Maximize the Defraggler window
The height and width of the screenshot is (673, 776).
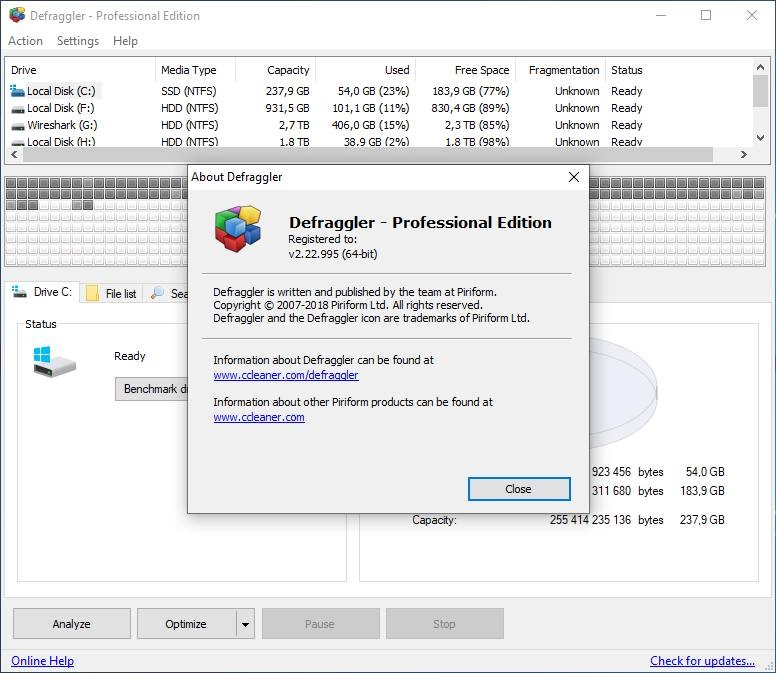click(x=706, y=15)
